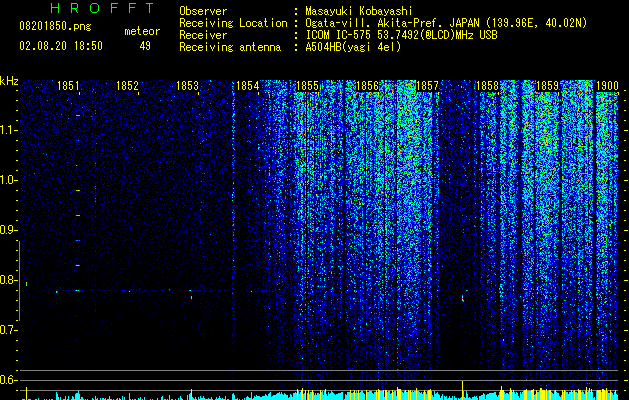Click the 1900 time marker

click(x=607, y=86)
